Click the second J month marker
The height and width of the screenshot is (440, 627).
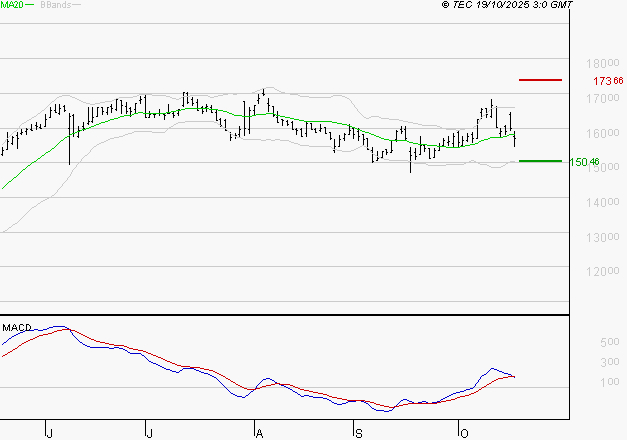click(x=149, y=434)
